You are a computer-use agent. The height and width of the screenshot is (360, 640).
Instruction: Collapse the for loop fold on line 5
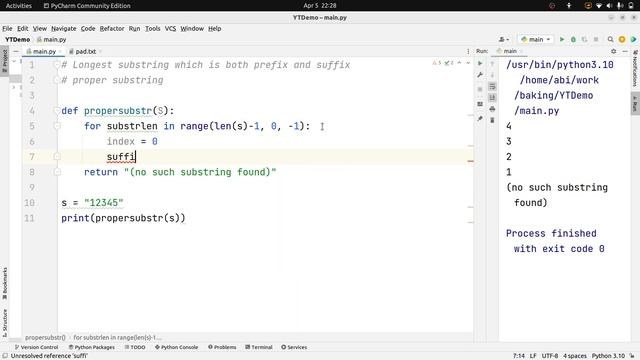[x=57, y=126]
